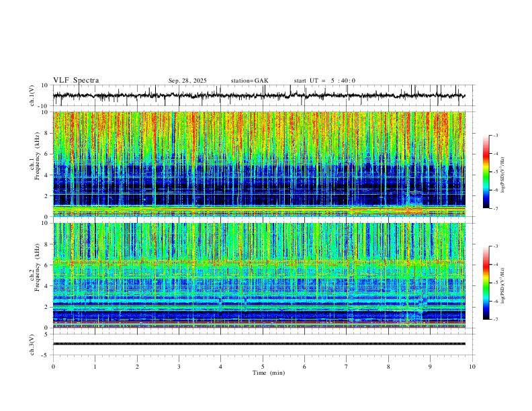This screenshot has width=532, height=411.
Task: Click the 'ch.3(V)' axis label
Action: [32, 345]
